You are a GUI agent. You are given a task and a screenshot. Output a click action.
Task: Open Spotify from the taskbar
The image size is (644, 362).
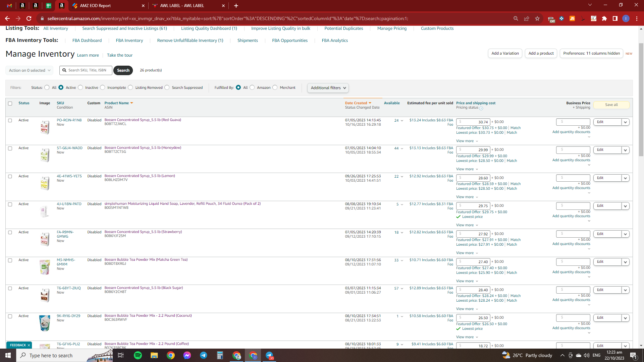[x=138, y=355]
